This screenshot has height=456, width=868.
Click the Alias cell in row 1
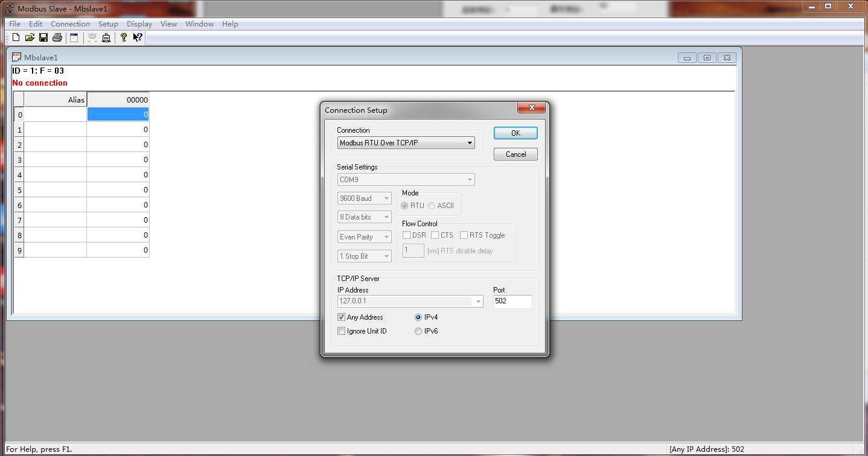point(56,130)
